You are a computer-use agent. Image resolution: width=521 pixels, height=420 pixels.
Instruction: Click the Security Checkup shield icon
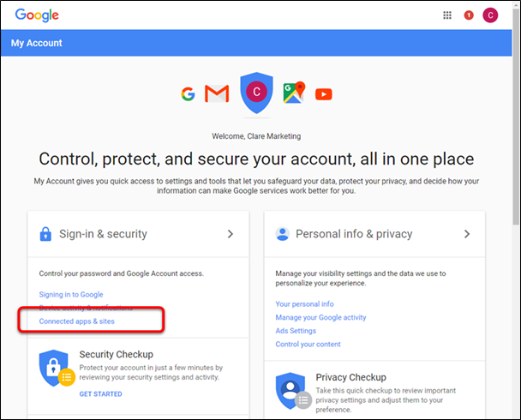(57, 368)
